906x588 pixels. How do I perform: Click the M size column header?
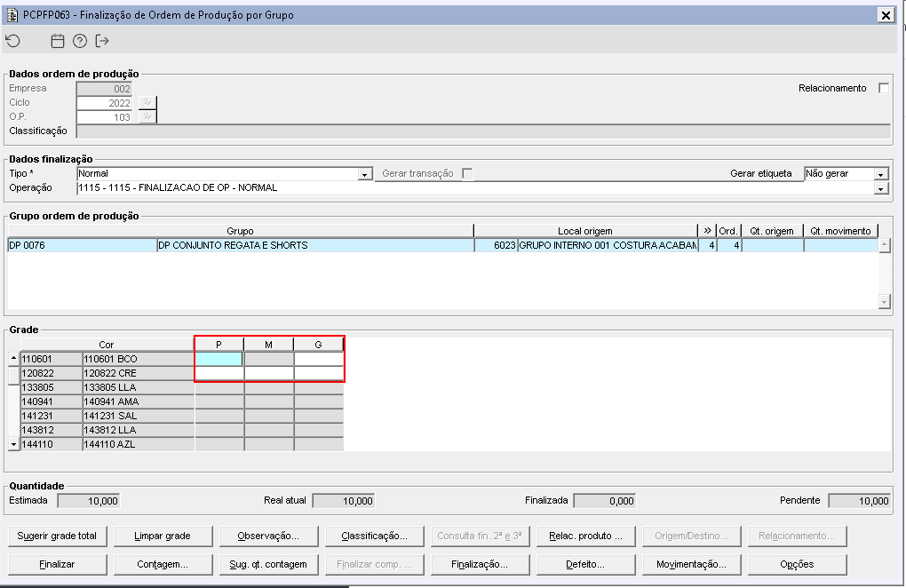[x=268, y=345]
